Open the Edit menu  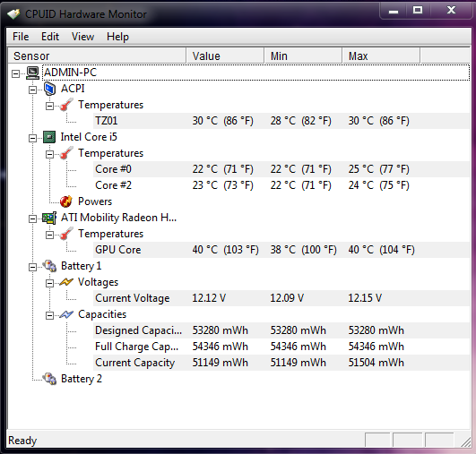click(50, 37)
